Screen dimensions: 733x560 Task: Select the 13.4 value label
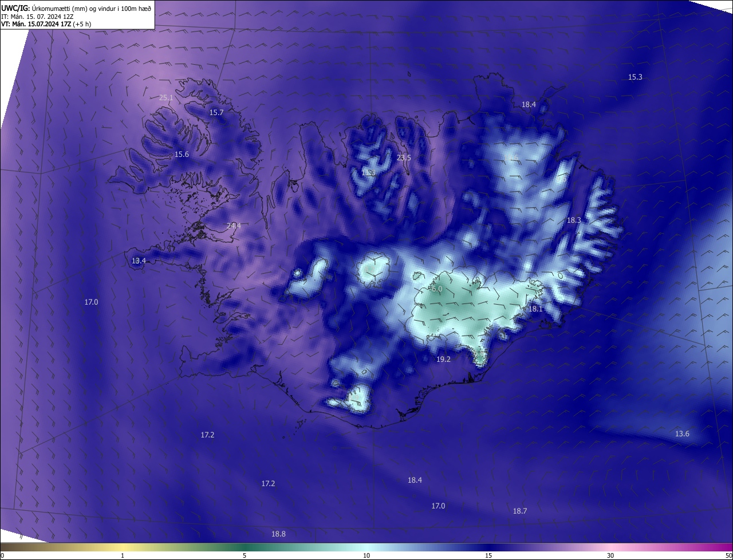pyautogui.click(x=139, y=261)
